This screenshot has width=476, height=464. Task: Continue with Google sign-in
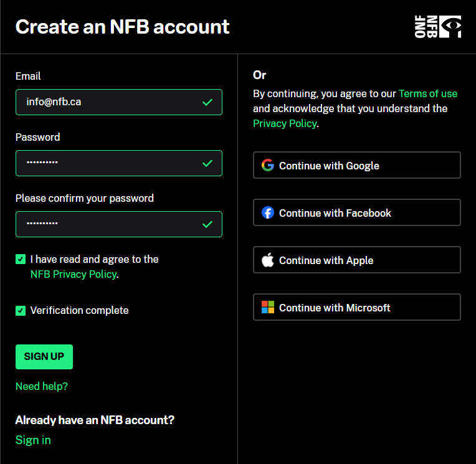(356, 166)
